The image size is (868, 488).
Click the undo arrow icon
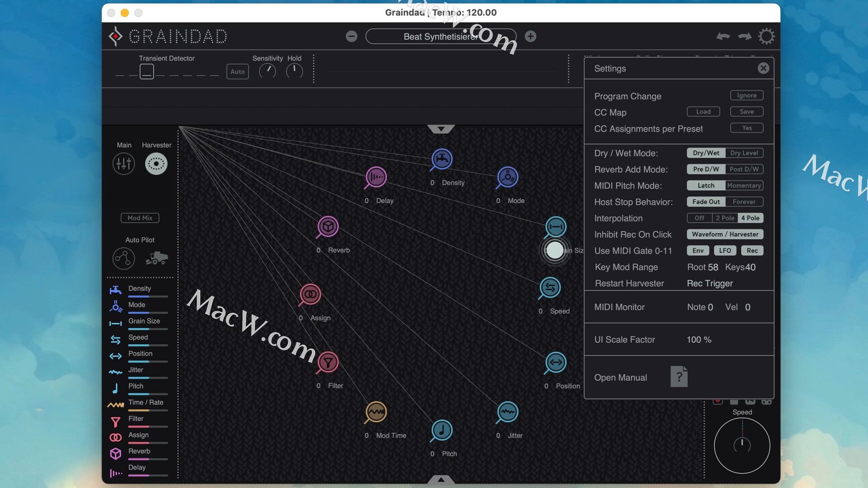click(723, 36)
